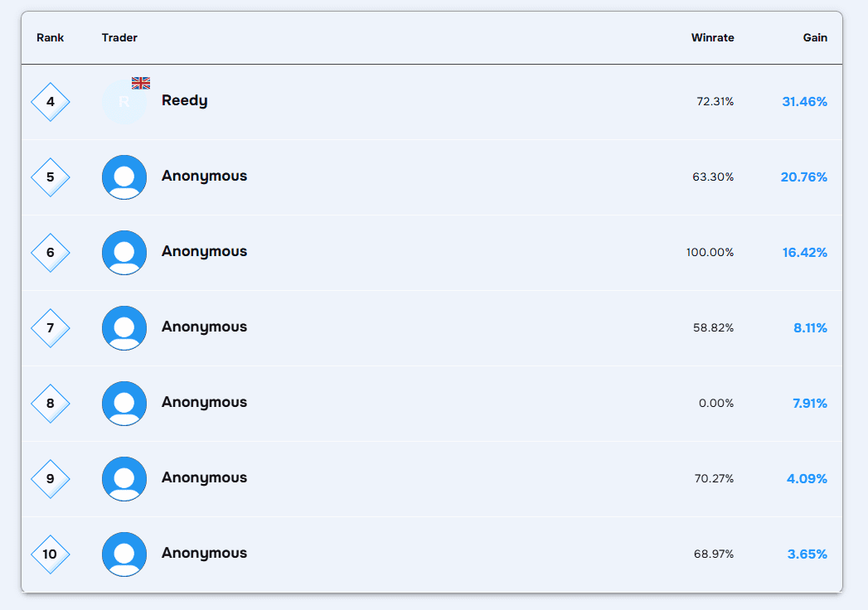Click the UK flag on Reedy's profile
The height and width of the screenshot is (610, 868).
tap(141, 82)
